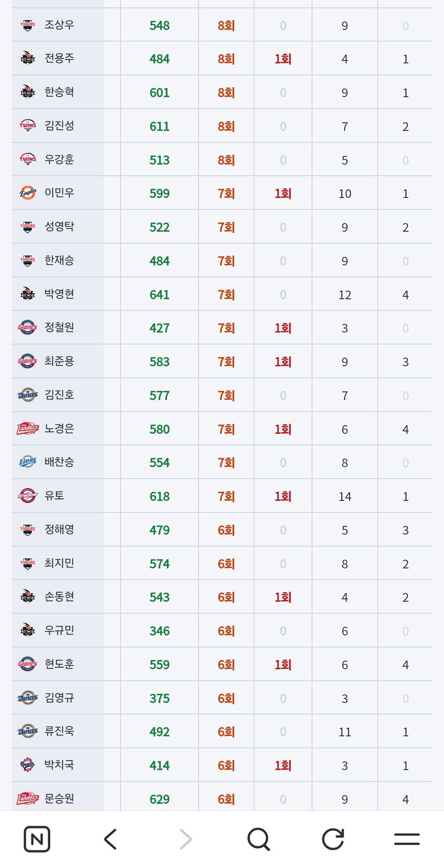Image resolution: width=444 pixels, height=868 pixels.
Task: Select player name 노경은
Action: (x=59, y=428)
